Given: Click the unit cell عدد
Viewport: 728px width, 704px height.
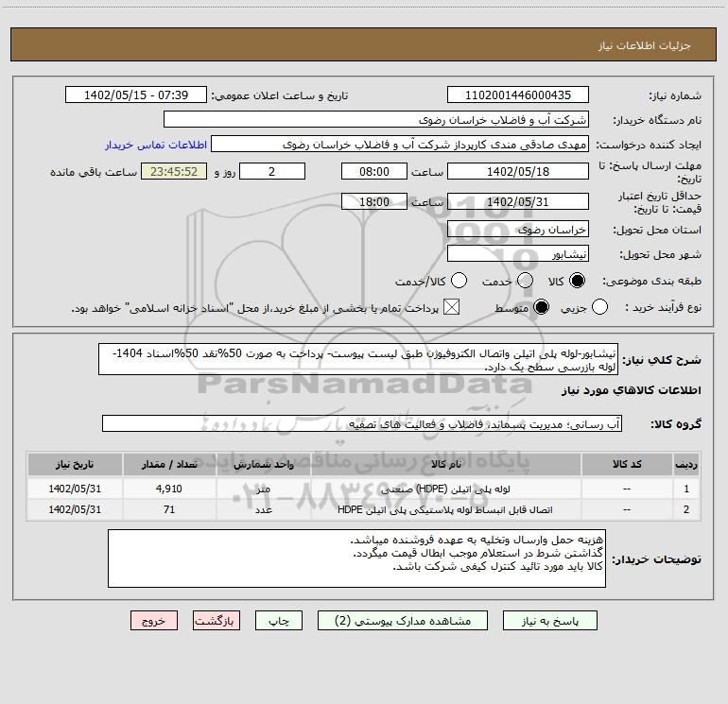Looking at the screenshot, I should pos(263,509).
